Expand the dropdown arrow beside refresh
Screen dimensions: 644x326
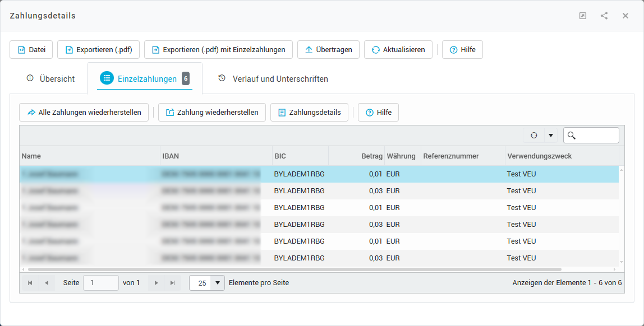pyautogui.click(x=550, y=135)
